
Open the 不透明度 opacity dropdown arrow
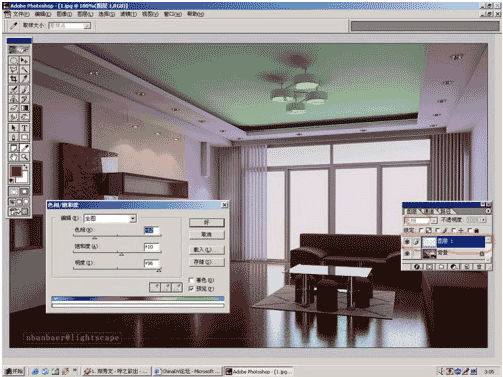[483, 220]
